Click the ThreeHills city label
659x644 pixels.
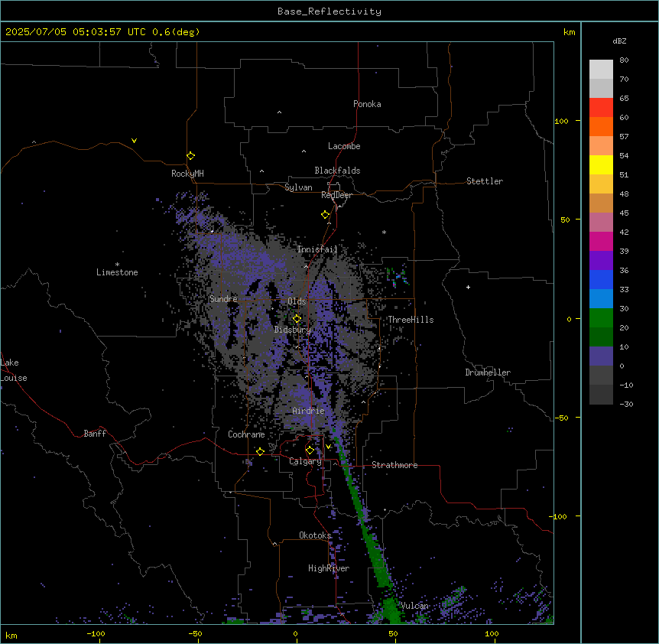(411, 320)
